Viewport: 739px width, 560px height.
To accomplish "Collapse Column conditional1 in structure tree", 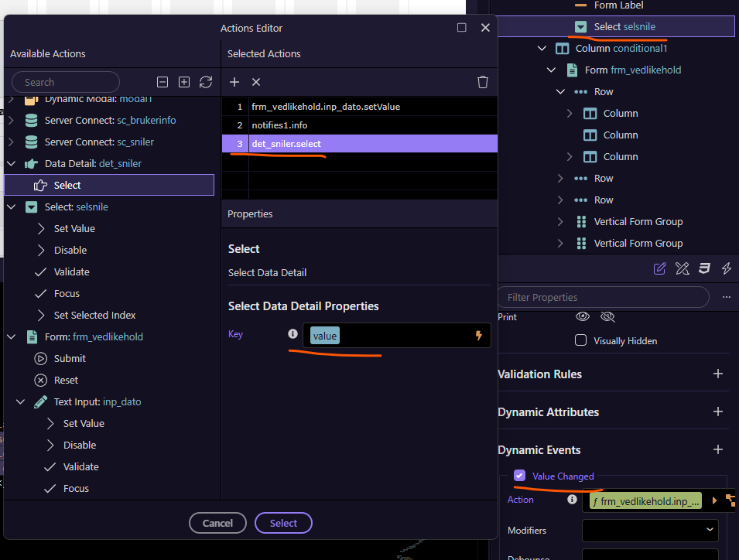I will pos(542,48).
